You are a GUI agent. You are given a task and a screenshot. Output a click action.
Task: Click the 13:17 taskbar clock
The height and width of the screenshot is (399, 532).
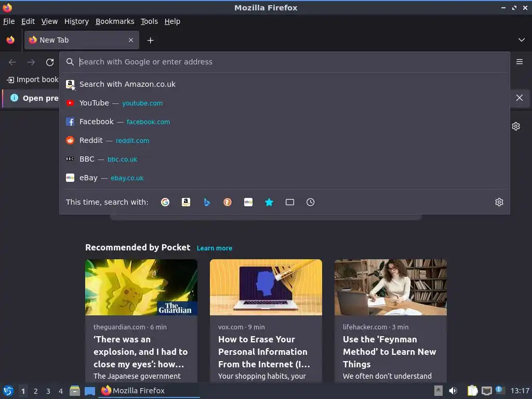point(520,391)
